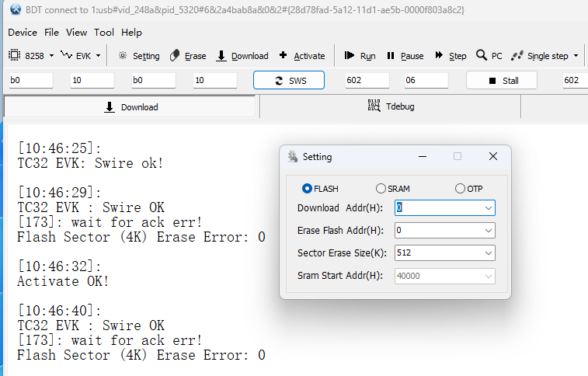Click the Stall button
The height and width of the screenshot is (376, 588).
point(502,81)
